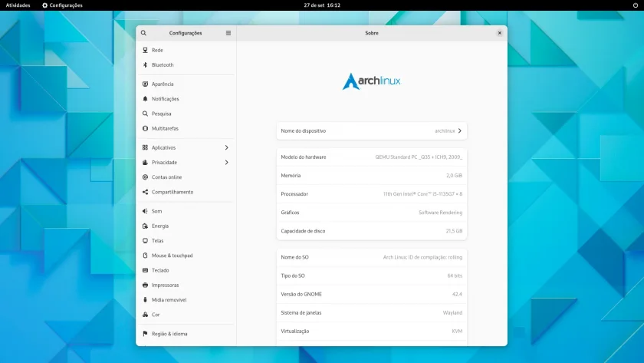Select Compartilhamento label in the sidebar
The image size is (644, 363).
172,192
